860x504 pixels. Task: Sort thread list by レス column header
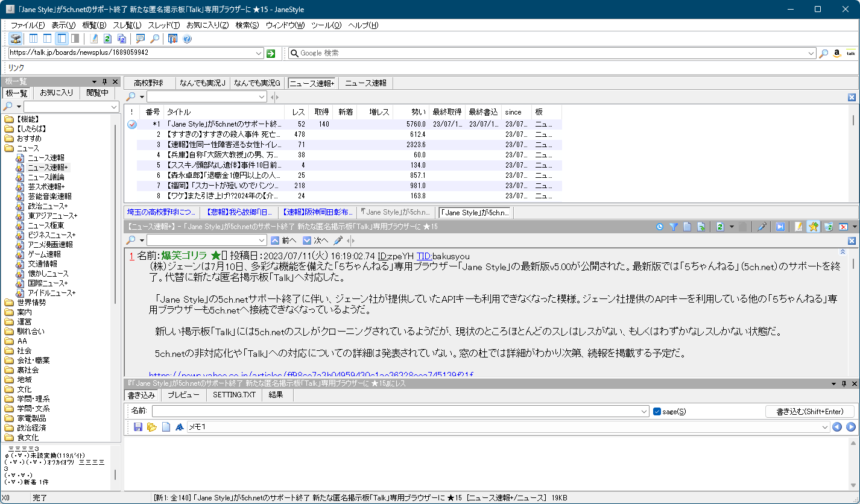click(x=298, y=112)
